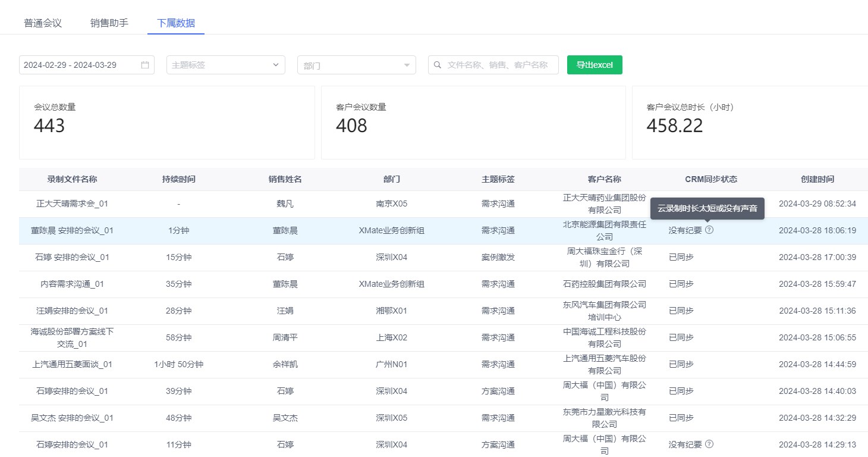Image resolution: width=868 pixels, height=457 pixels.
Task: Click help icon in the 14:29:13 row
Action: click(709, 444)
